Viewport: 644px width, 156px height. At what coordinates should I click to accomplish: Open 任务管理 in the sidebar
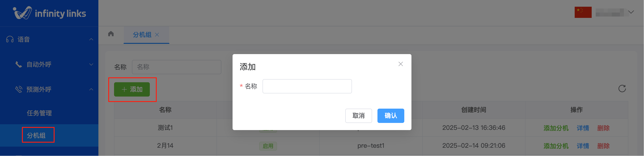(39, 113)
